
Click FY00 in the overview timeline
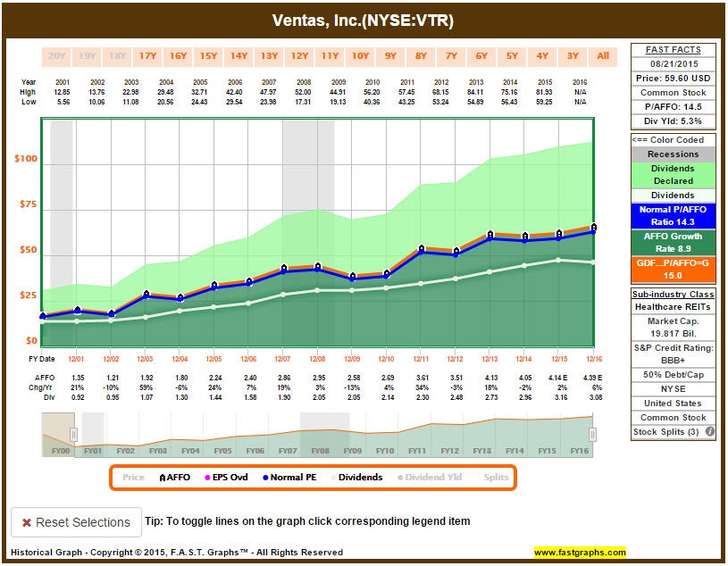click(x=61, y=451)
